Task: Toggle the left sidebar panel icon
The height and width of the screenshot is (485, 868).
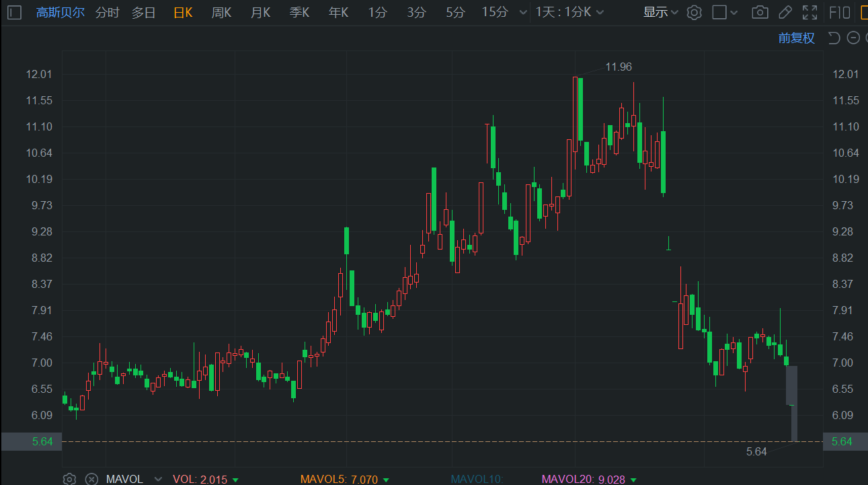Action: tap(15, 12)
